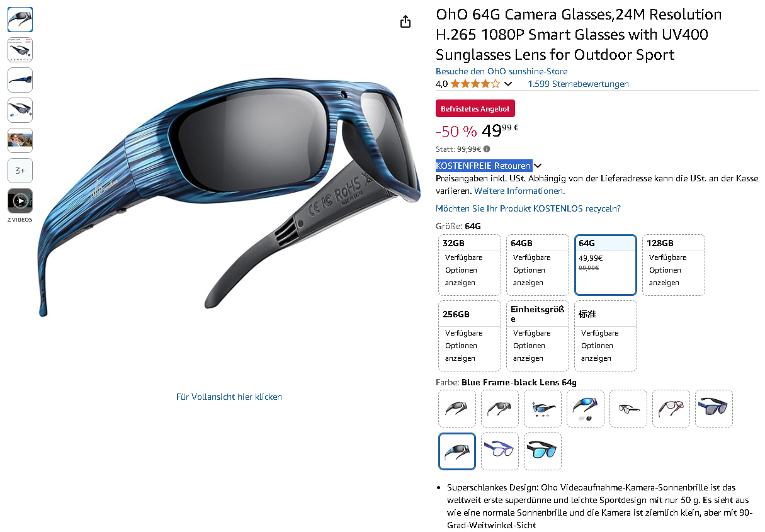
Task: Choose the turquoise mirrored lens color swatch
Action: [x=542, y=451]
